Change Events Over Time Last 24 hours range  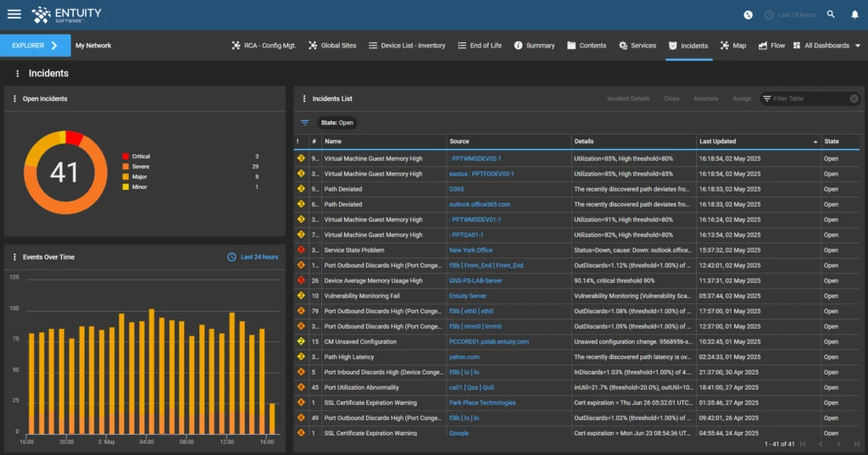253,257
